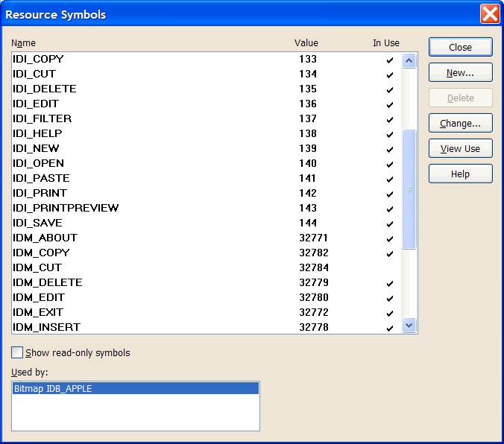Click the In Use checkmark for IDM_COPY
Screen dimensions: 504x444
point(390,253)
